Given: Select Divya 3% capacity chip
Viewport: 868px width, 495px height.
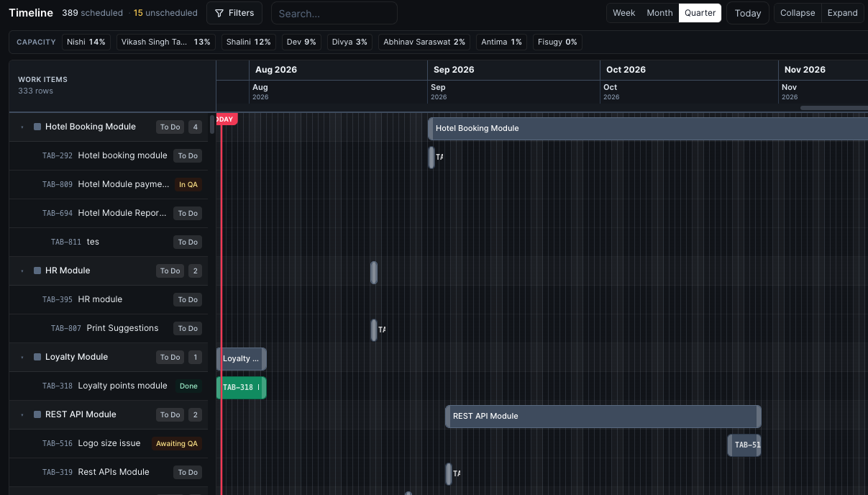Looking at the screenshot, I should pyautogui.click(x=350, y=42).
